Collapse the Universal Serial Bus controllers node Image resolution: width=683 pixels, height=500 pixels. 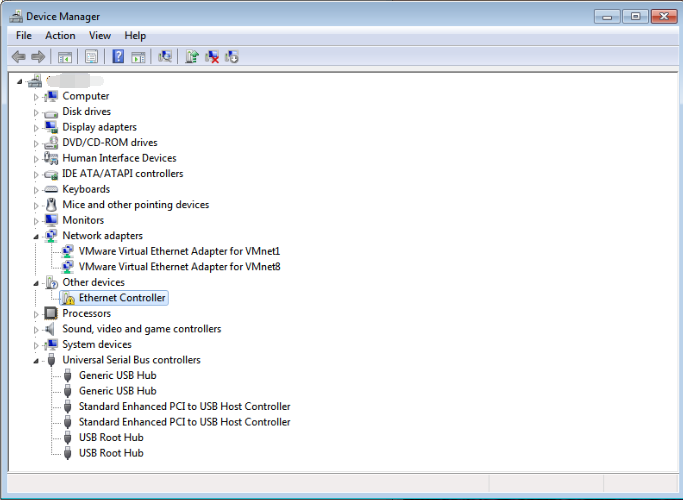click(x=36, y=361)
